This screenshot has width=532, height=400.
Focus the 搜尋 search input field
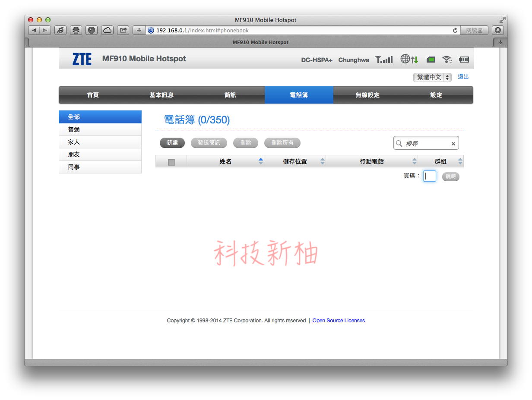tap(427, 143)
